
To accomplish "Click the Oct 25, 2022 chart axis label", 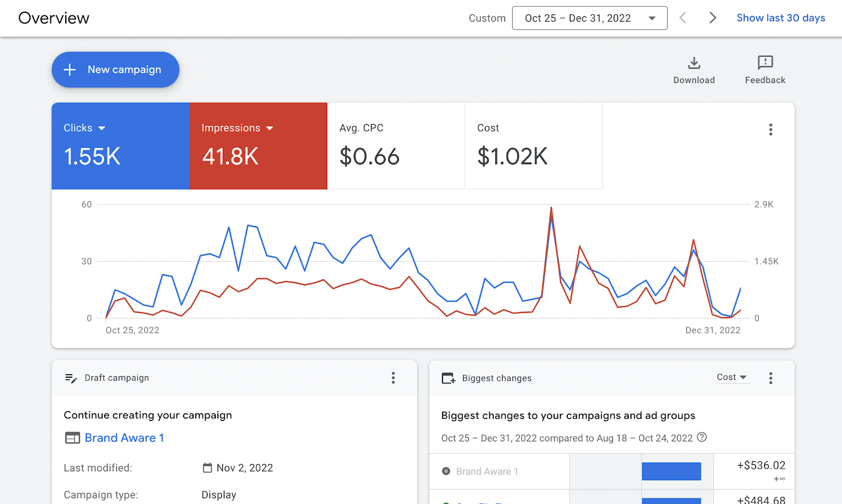I will click(133, 330).
